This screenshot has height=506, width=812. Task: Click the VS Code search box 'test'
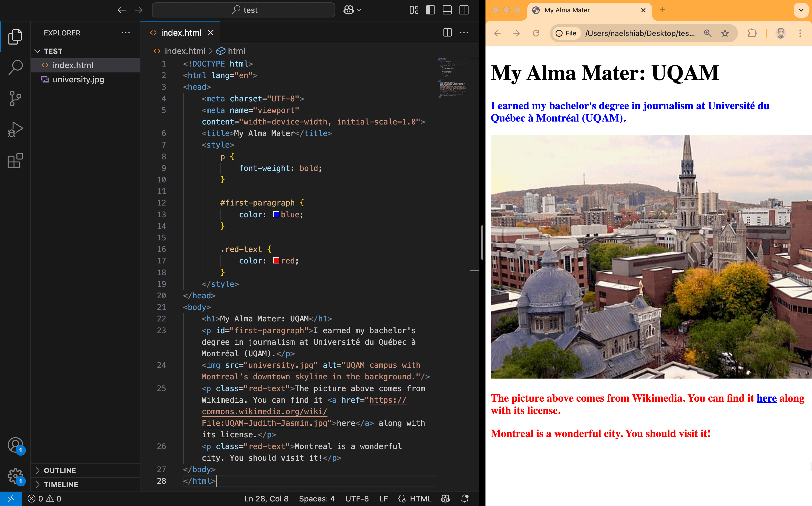[x=244, y=10]
